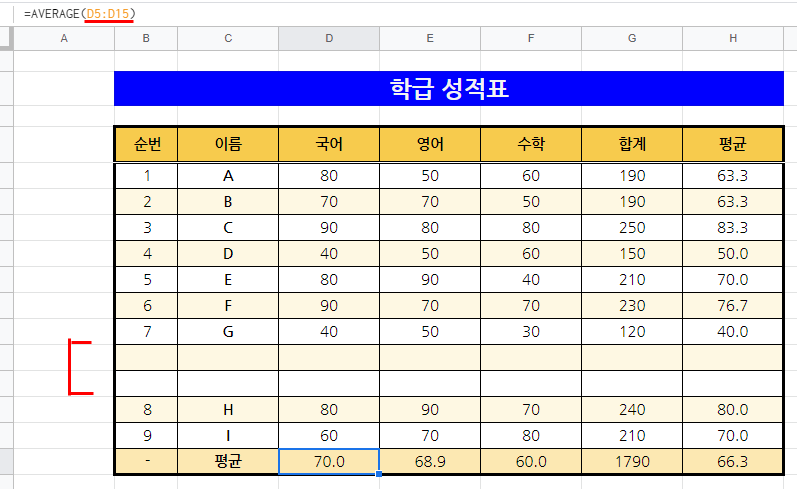Select column F header
Image resolution: width=797 pixels, height=489 pixels.
(531, 38)
